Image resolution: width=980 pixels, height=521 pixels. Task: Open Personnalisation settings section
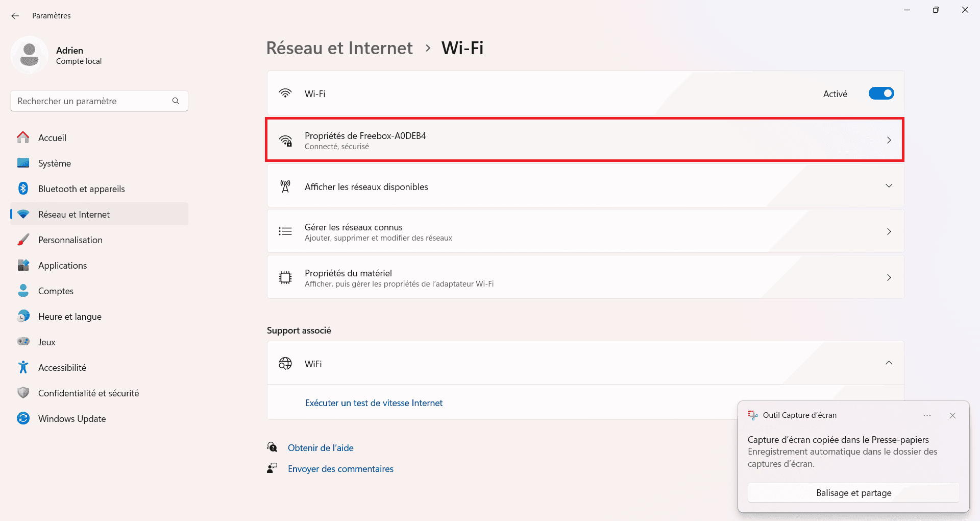click(x=99, y=240)
